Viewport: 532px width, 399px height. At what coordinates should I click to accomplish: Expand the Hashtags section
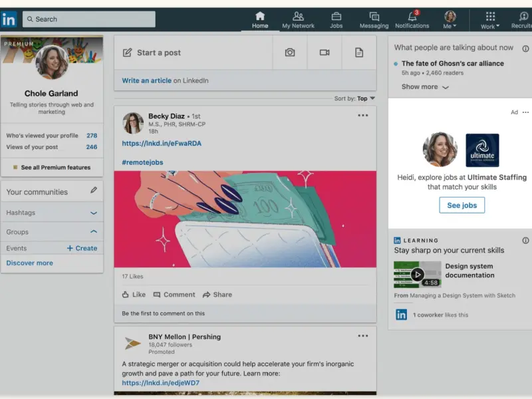pyautogui.click(x=94, y=213)
